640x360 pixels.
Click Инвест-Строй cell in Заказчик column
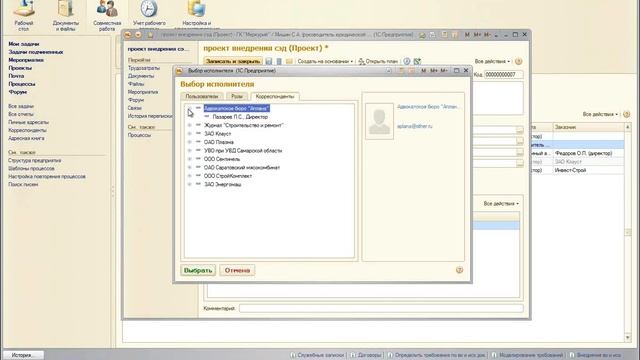point(588,170)
